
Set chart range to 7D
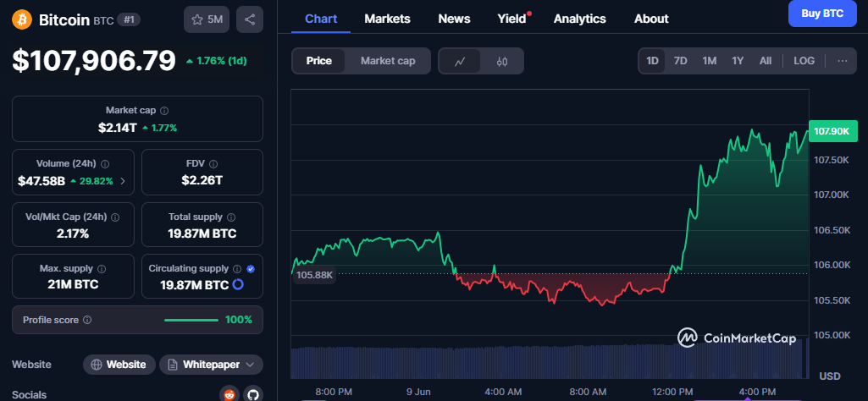click(680, 61)
